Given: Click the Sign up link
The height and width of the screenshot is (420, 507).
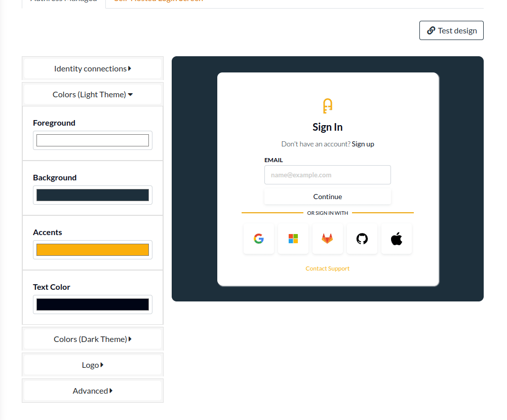Looking at the screenshot, I should pos(363,144).
